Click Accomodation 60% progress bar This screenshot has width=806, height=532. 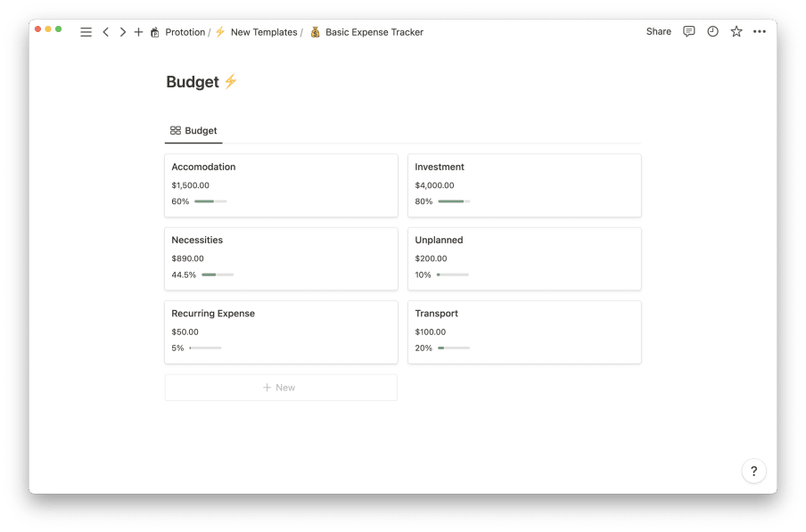[210, 201]
